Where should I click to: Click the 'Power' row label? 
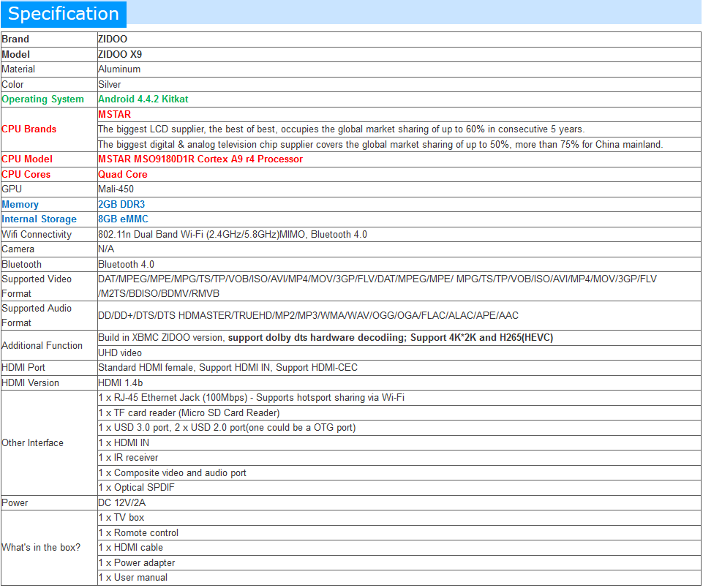pyautogui.click(x=15, y=503)
